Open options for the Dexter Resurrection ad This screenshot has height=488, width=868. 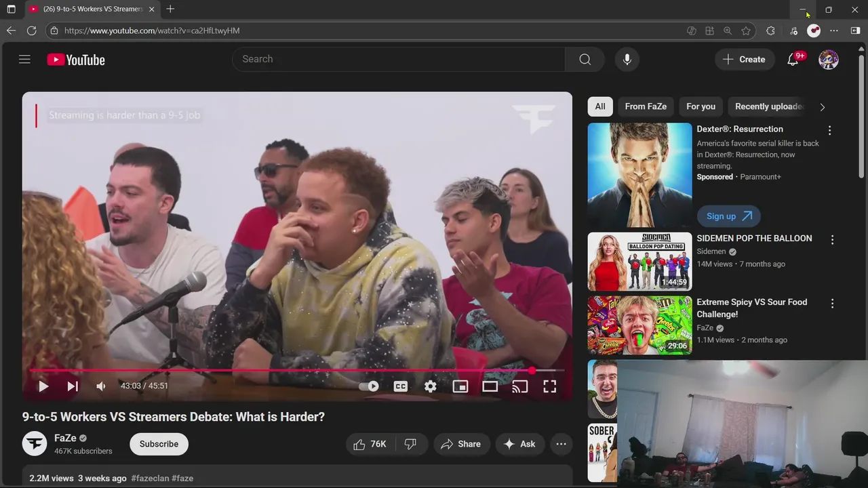(x=829, y=130)
